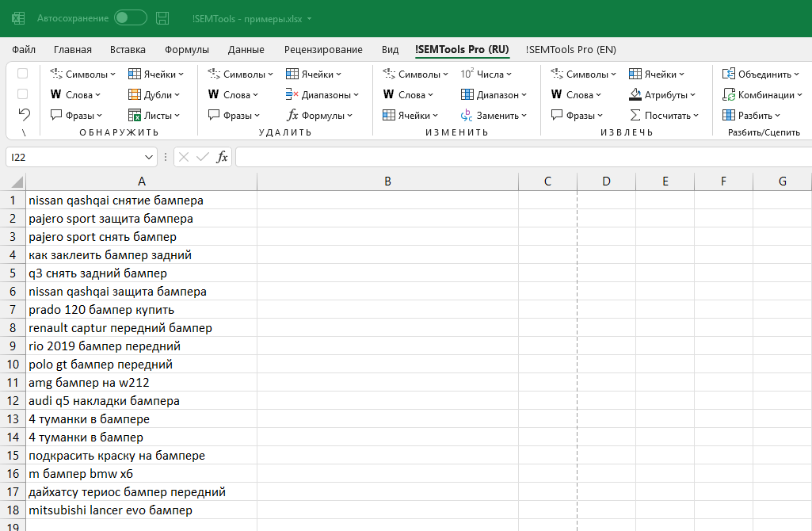Expand the Name Box dropdown arrow
Viewport: 812px width, 531px height.
(149, 157)
